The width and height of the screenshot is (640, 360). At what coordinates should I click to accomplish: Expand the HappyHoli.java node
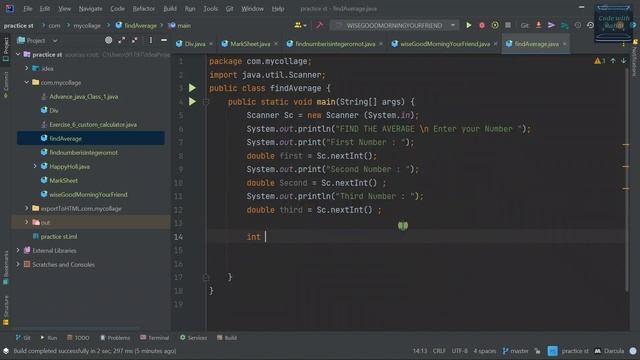[x=35, y=166]
